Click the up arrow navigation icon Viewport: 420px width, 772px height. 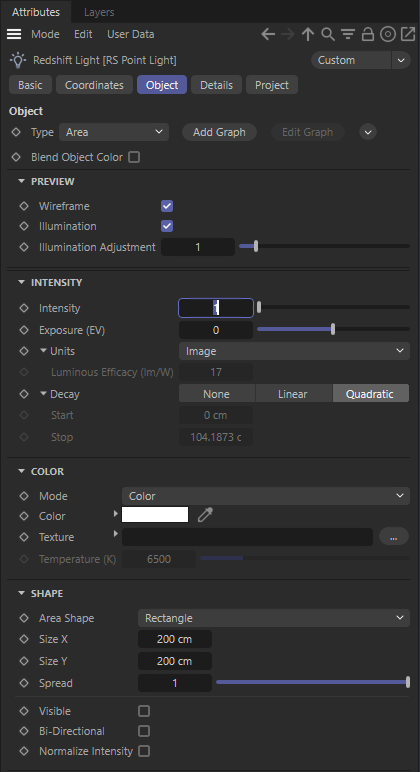[308, 34]
